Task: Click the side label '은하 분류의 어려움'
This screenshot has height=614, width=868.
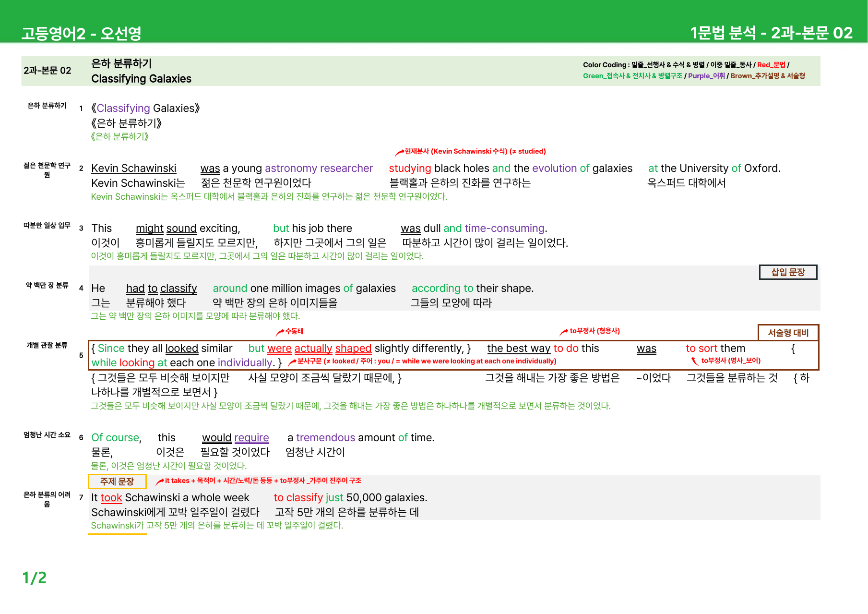Action: point(47,499)
